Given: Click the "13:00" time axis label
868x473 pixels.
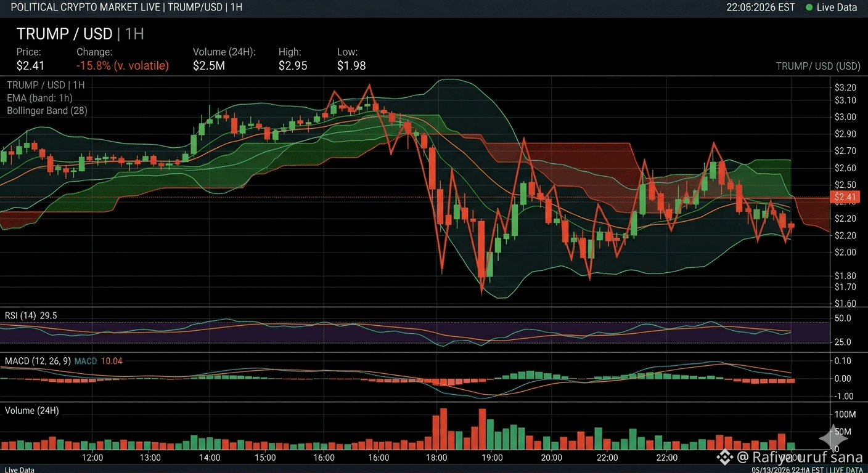Looking at the screenshot, I should (x=150, y=458).
